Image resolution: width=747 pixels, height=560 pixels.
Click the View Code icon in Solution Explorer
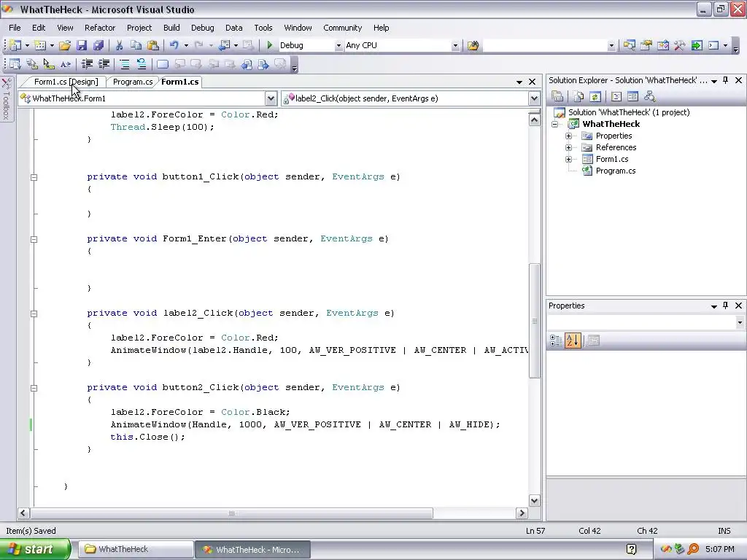click(x=616, y=97)
